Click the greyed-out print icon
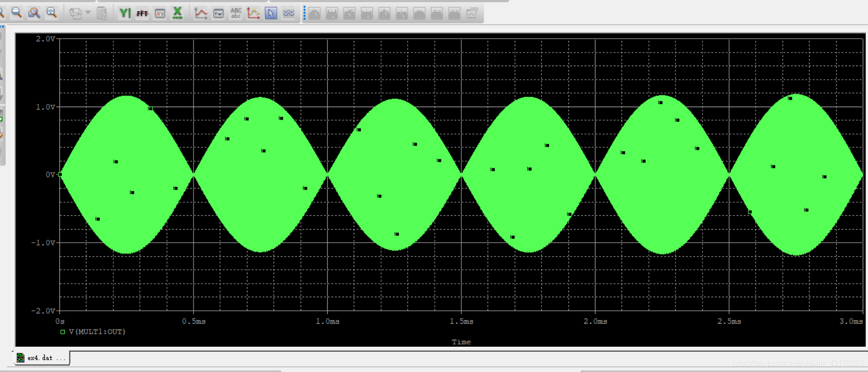The height and width of the screenshot is (372, 868). [75, 13]
